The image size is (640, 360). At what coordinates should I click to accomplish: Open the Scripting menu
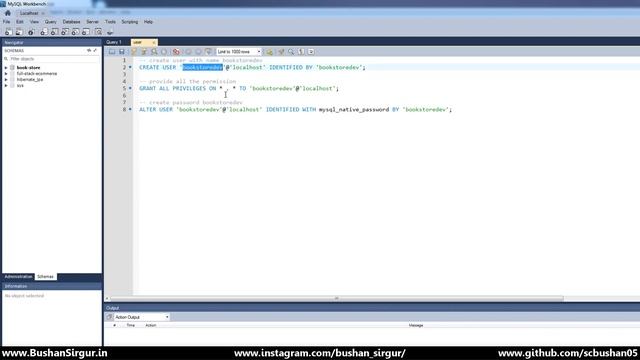[x=130, y=22]
